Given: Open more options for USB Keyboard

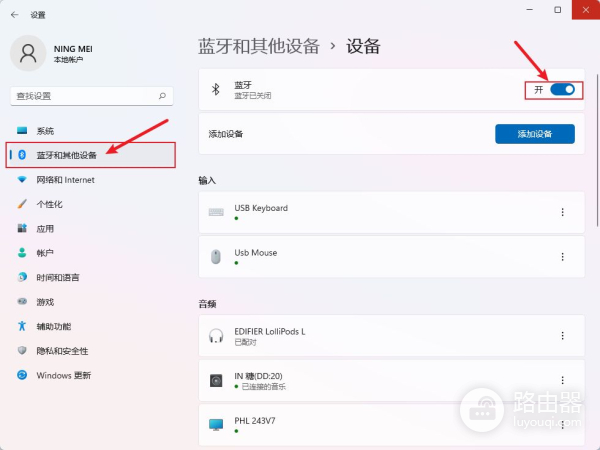Looking at the screenshot, I should (562, 212).
